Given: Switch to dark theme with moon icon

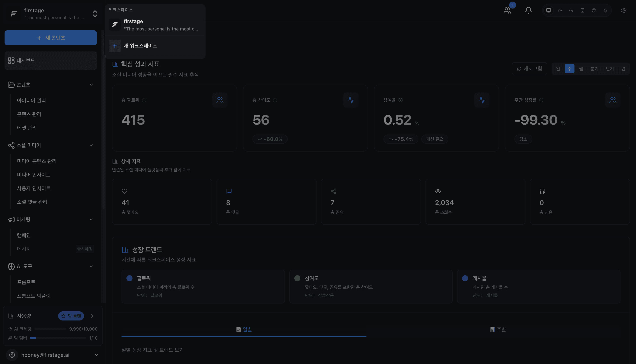Looking at the screenshot, I should click(571, 10).
